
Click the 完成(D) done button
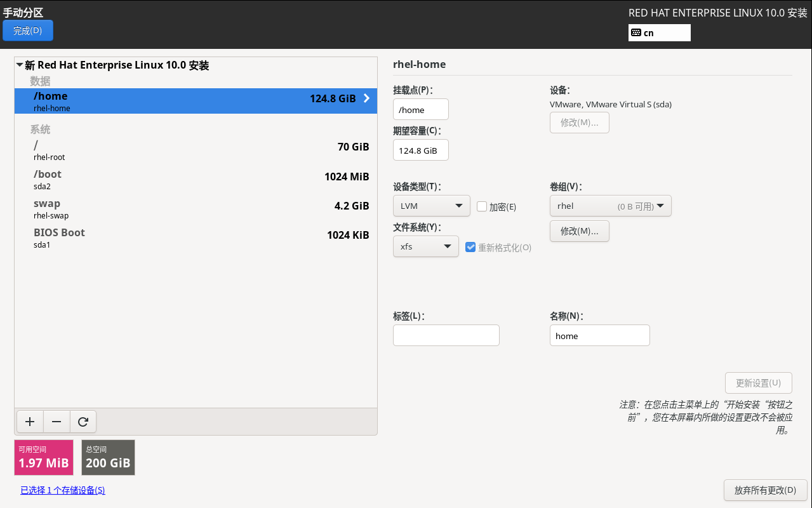pos(28,30)
